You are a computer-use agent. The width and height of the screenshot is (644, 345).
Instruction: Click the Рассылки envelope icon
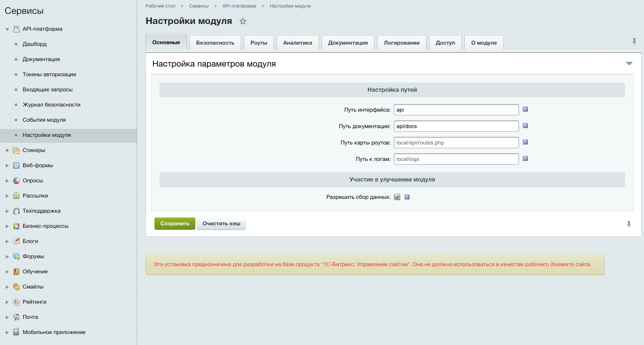point(16,196)
